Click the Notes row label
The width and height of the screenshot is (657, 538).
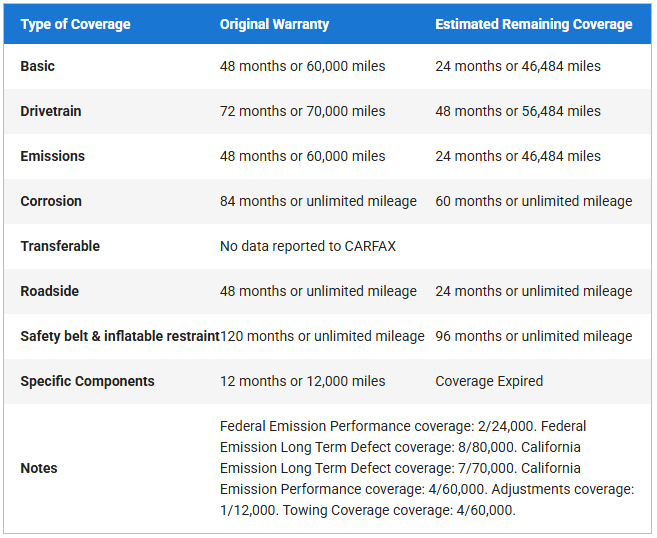pos(39,468)
